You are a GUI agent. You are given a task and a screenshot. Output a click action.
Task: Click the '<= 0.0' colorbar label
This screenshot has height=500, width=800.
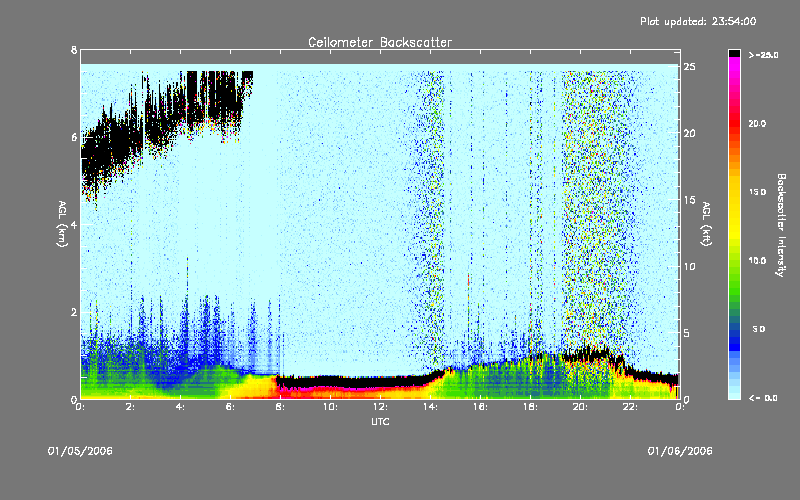tap(763, 398)
